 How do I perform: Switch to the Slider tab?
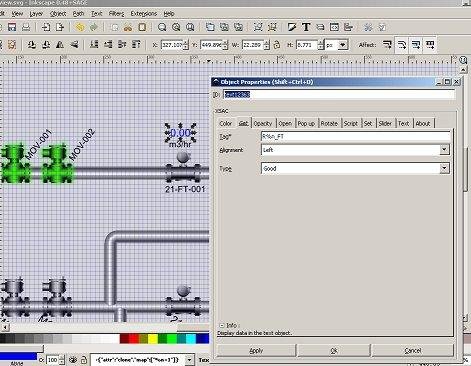(x=385, y=124)
